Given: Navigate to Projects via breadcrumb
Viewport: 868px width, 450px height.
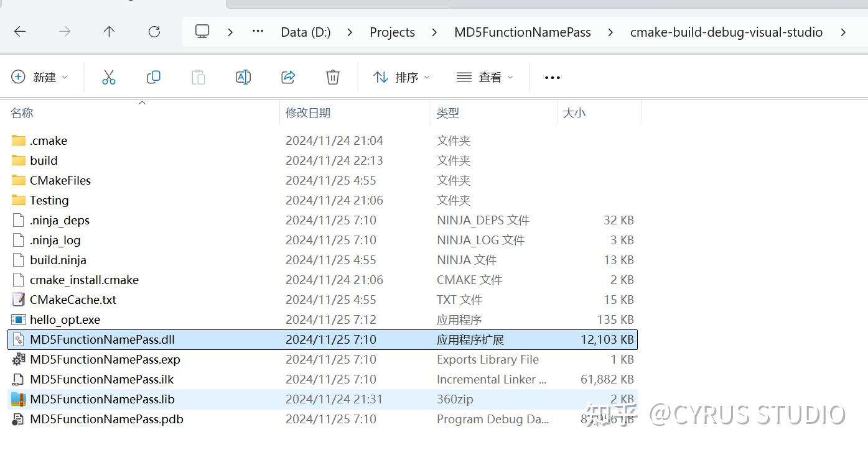Looking at the screenshot, I should [392, 32].
